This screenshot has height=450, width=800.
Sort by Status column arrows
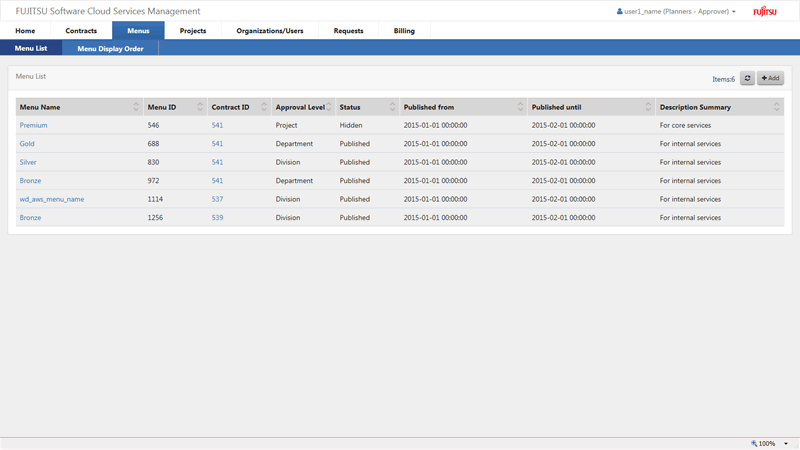[392, 107]
